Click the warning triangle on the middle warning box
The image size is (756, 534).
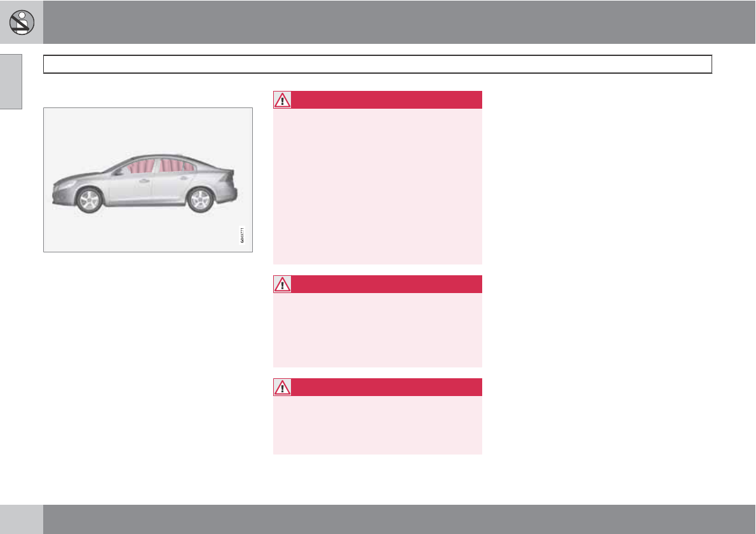(x=282, y=284)
